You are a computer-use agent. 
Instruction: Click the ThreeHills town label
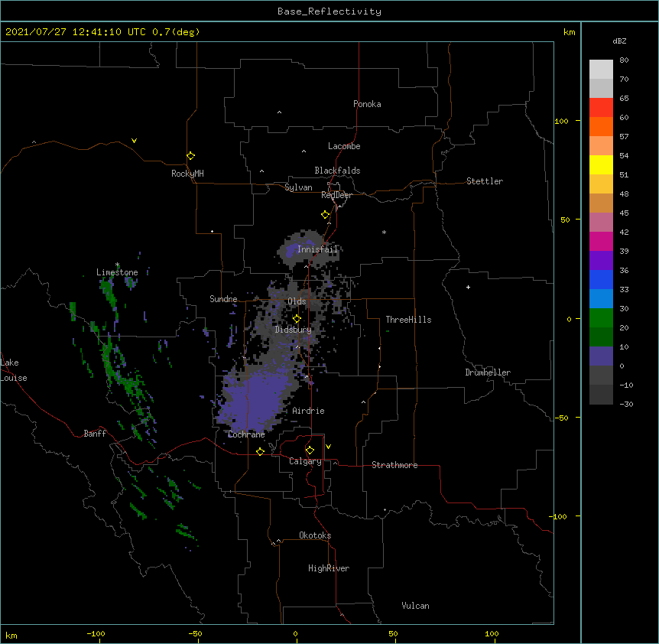point(408,320)
